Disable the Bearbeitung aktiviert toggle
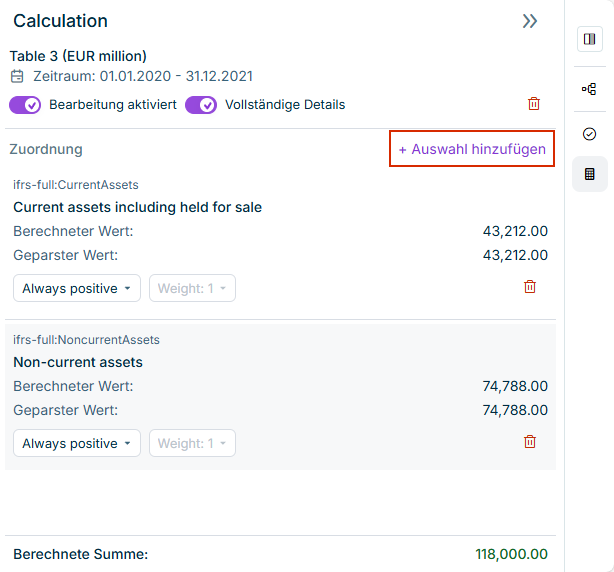 click(26, 105)
